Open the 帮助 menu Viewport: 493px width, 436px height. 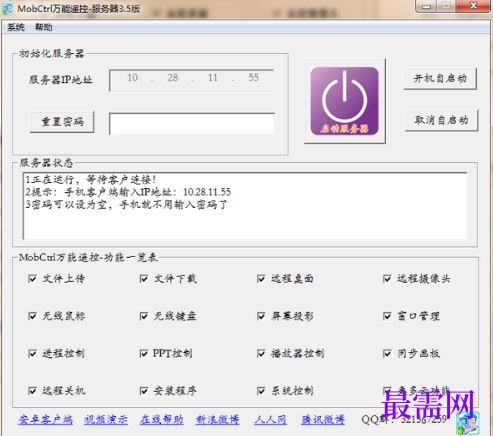click(44, 27)
